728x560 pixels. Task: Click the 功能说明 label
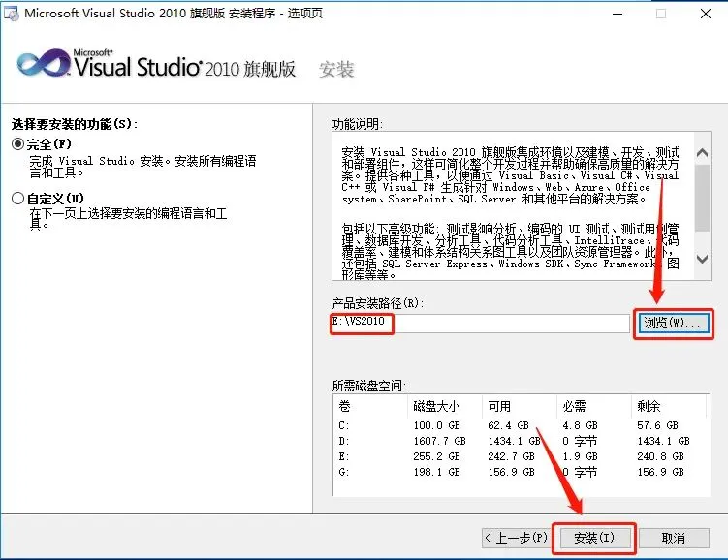tap(358, 124)
